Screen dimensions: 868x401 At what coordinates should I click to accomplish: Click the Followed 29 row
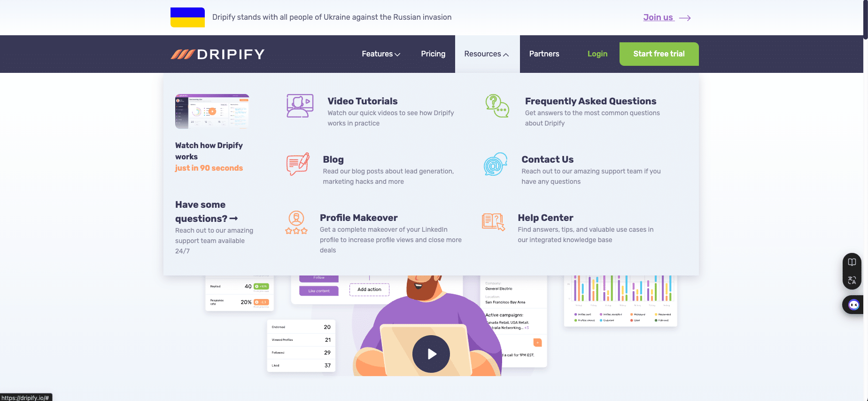[x=301, y=353]
